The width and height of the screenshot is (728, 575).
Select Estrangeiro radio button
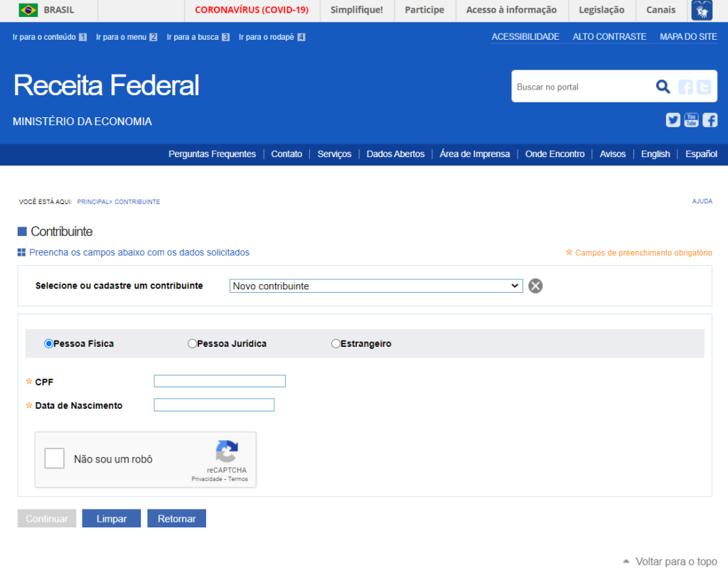pos(336,344)
